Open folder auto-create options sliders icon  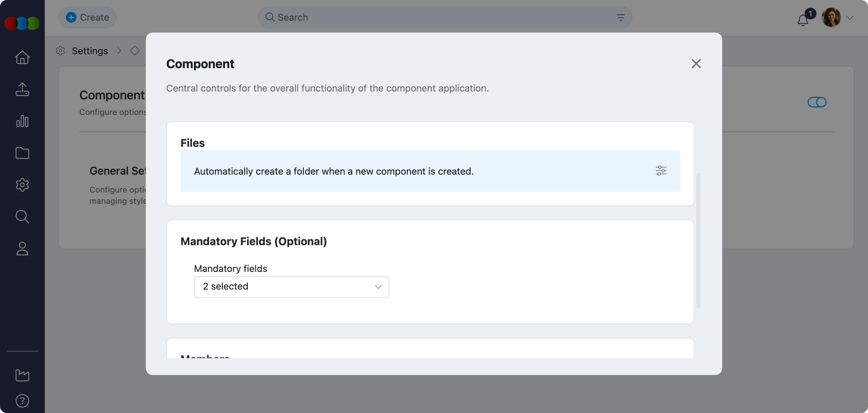click(661, 171)
